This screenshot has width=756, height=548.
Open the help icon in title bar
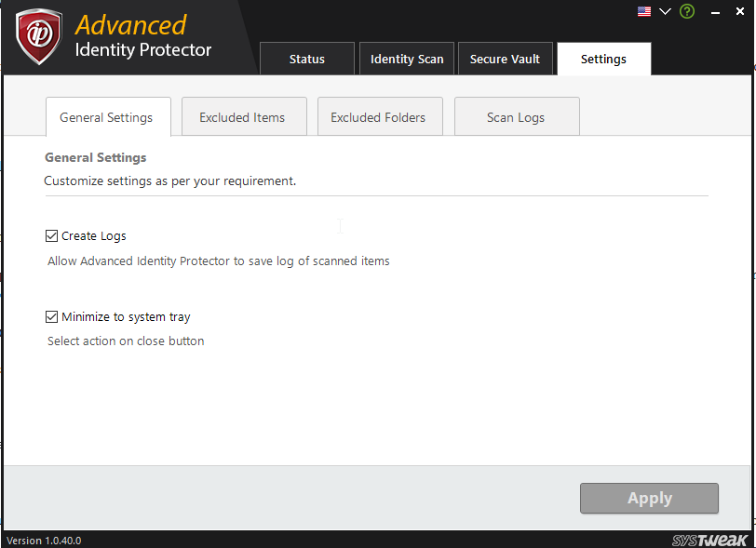click(687, 11)
